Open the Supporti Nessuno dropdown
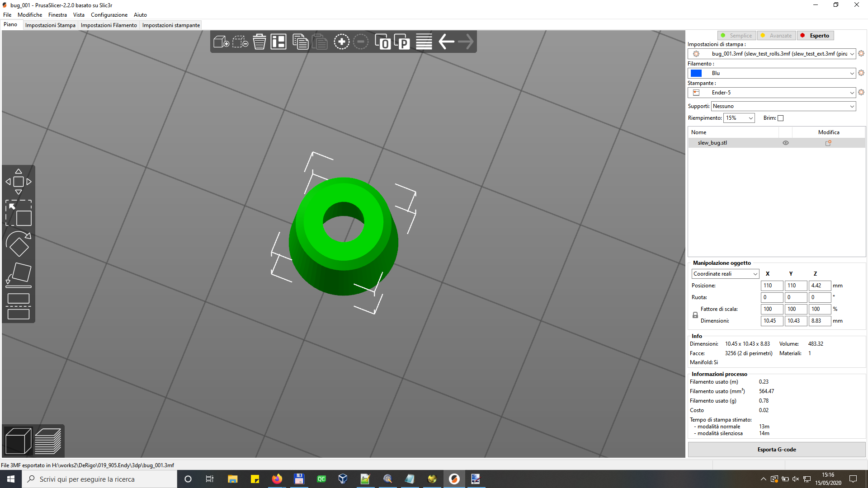The height and width of the screenshot is (488, 868). tap(783, 106)
